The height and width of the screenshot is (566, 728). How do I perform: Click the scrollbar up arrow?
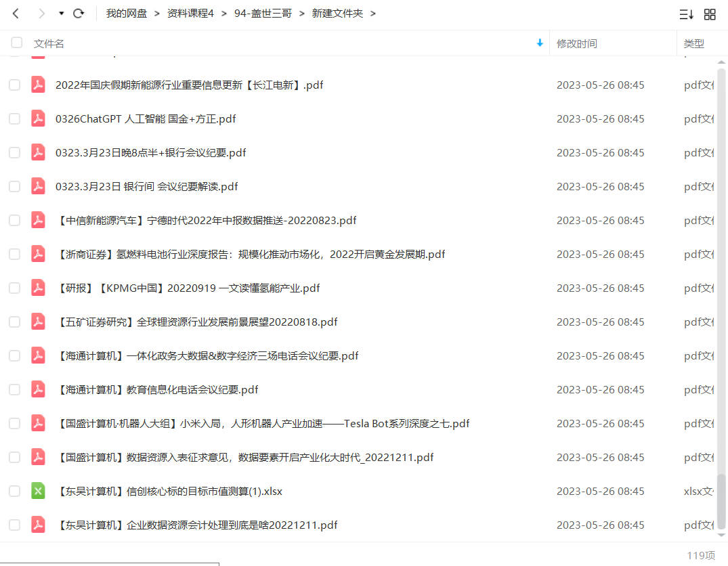pos(721,62)
